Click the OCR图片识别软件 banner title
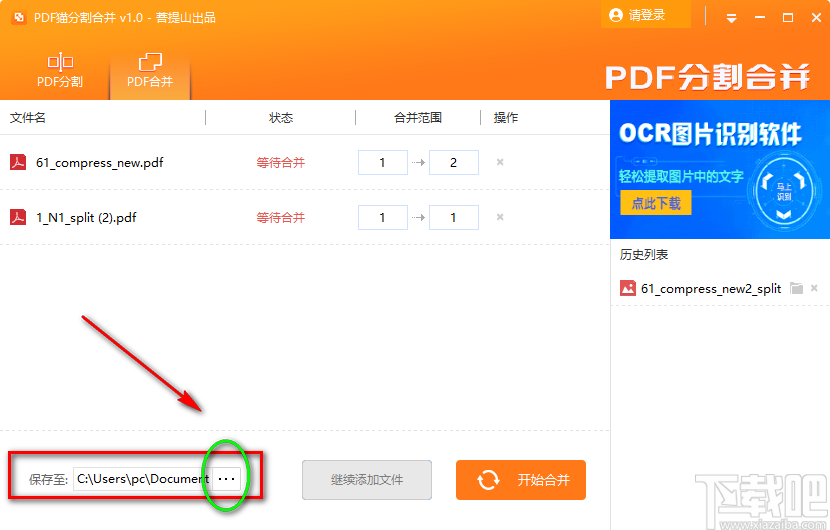830x530 pixels. pos(710,133)
